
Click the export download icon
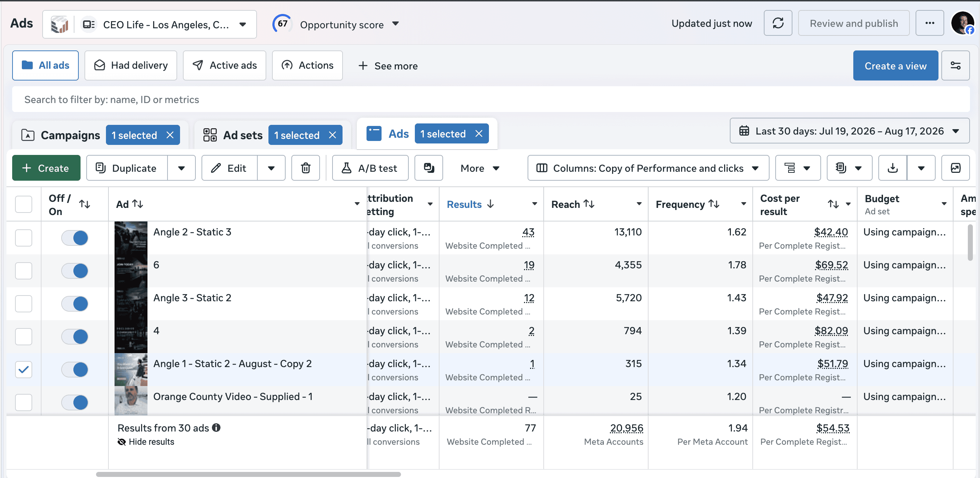(x=893, y=168)
